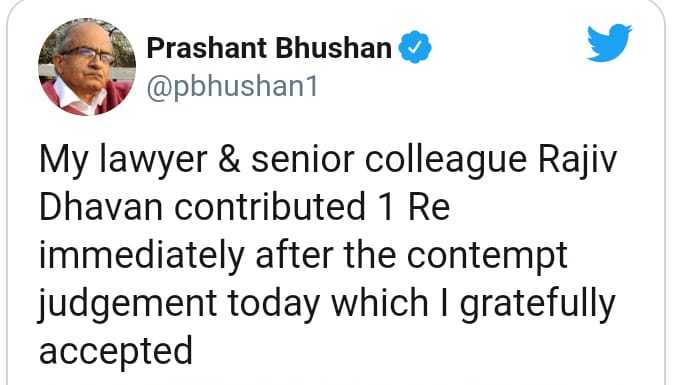Click the word "judgement" in the tweet
The image size is (675, 385).
pos(128,305)
